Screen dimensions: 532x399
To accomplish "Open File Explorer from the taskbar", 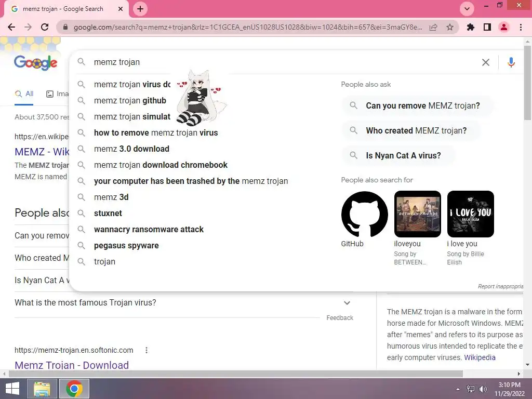I will coord(42,389).
